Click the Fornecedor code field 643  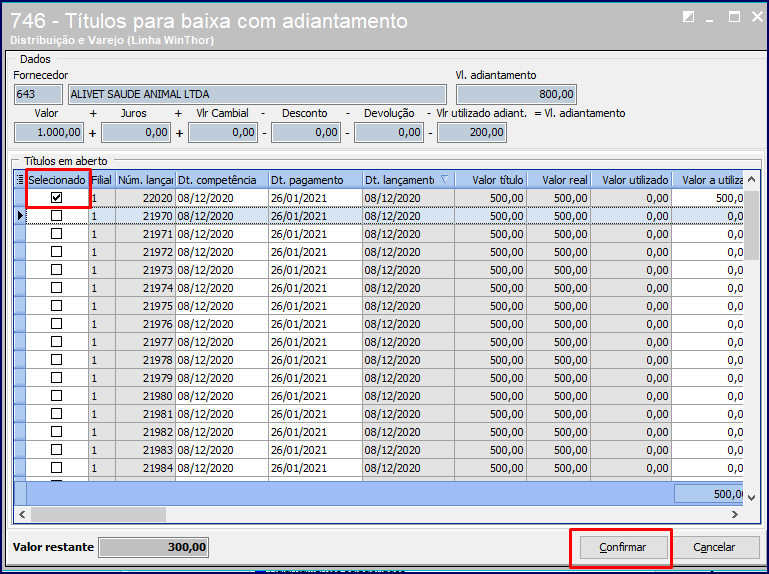[x=38, y=94]
